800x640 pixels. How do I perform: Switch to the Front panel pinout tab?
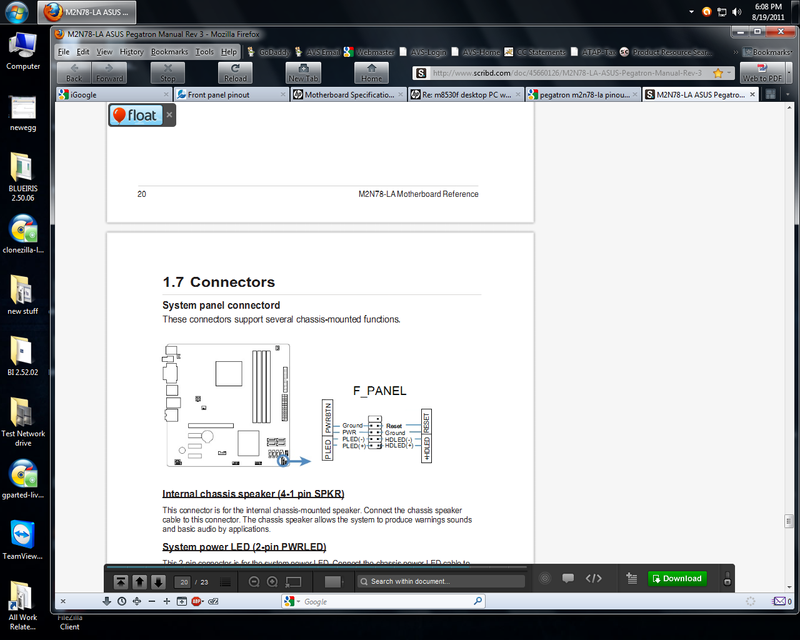point(231,94)
